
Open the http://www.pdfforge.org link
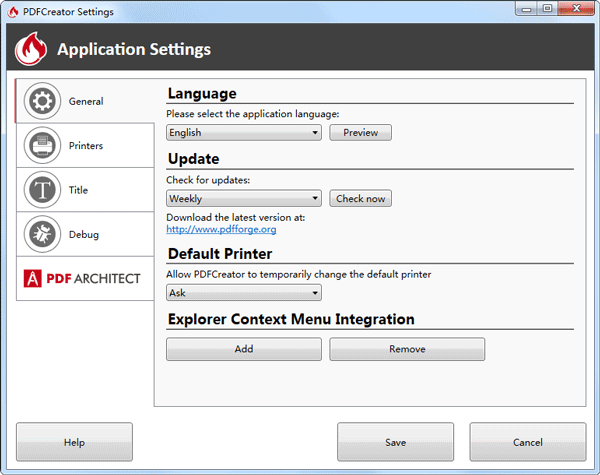click(221, 229)
